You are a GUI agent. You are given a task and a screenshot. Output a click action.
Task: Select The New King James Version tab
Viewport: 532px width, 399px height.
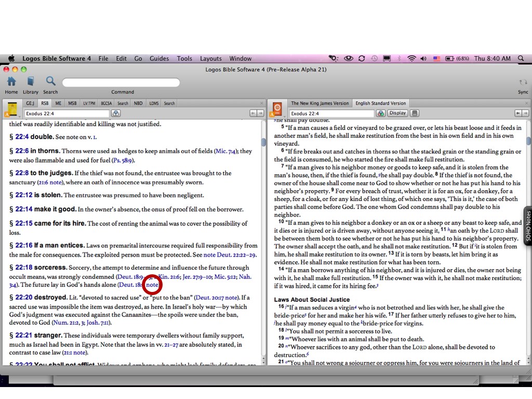tap(320, 103)
